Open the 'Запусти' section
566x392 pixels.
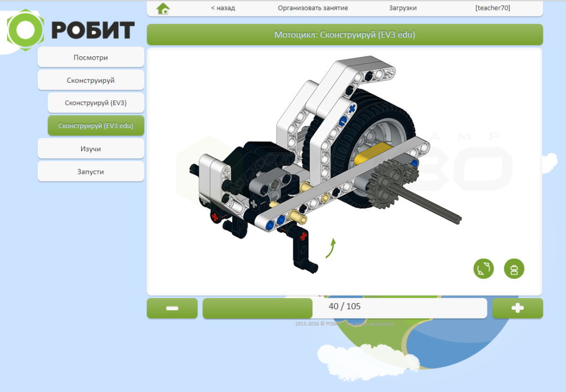(x=91, y=172)
